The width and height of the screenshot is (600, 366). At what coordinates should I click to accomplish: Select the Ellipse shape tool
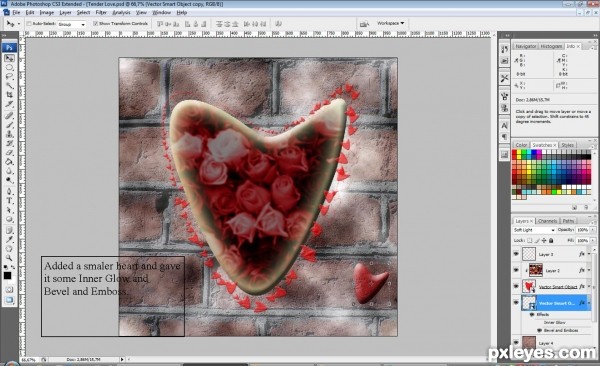coord(9,219)
